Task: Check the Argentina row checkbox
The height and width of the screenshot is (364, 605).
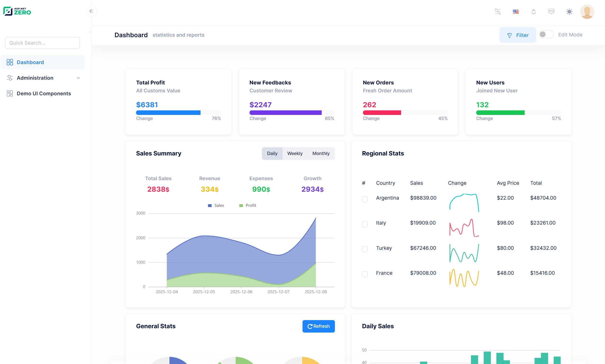Action: pyautogui.click(x=365, y=199)
